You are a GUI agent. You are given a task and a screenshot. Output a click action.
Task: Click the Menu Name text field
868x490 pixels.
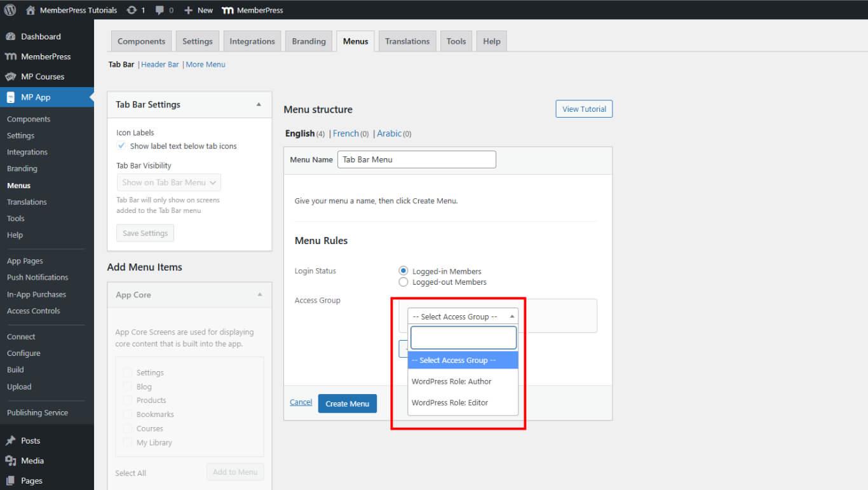click(416, 160)
